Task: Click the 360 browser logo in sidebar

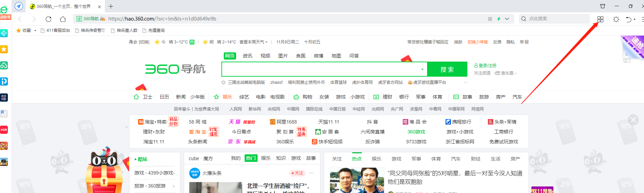Action: 4,10
